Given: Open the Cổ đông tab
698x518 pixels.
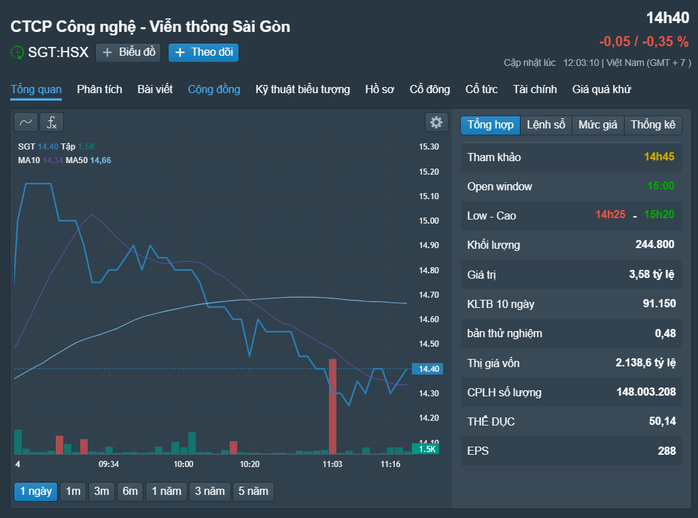Looking at the screenshot, I should coord(430,89).
